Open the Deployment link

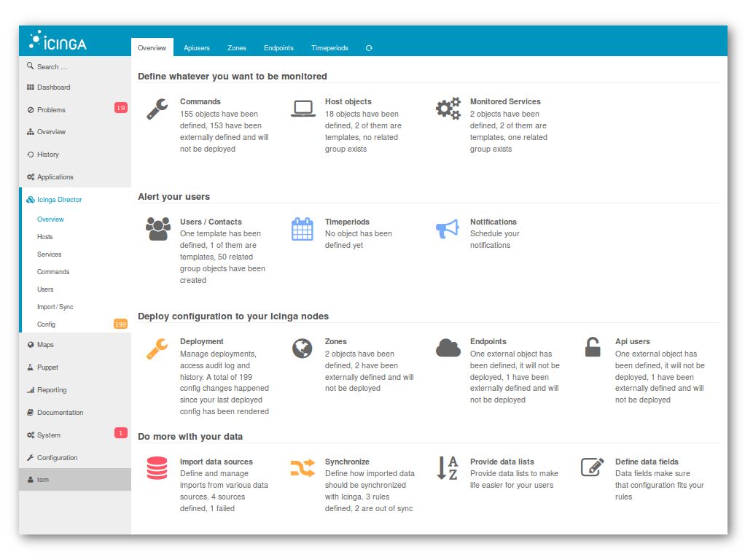201,342
